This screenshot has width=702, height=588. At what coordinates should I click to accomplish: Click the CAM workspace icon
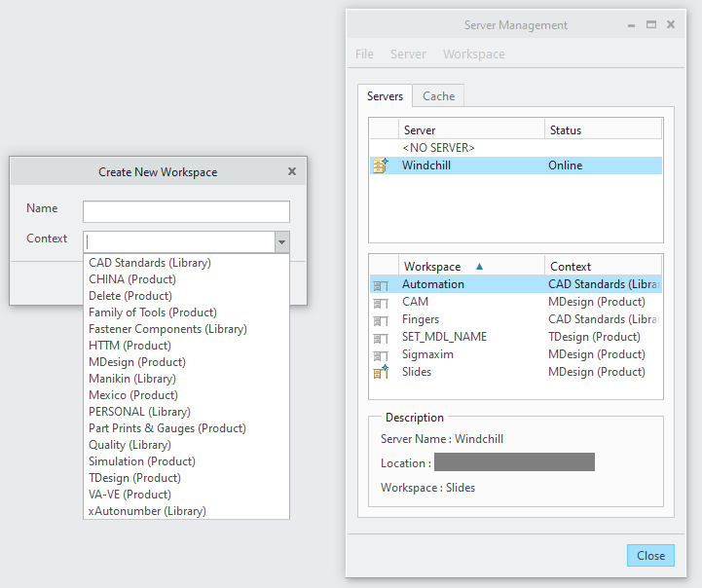(381, 303)
